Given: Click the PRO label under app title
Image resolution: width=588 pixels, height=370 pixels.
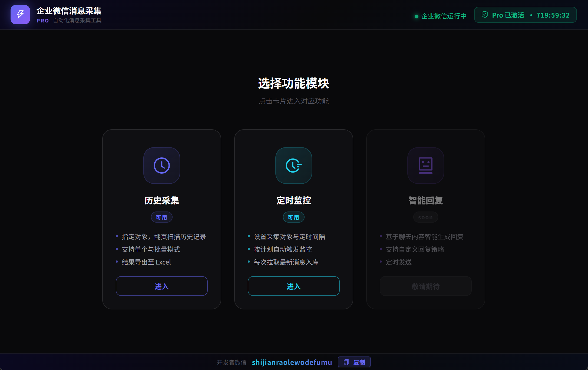Looking at the screenshot, I should pyautogui.click(x=43, y=21).
